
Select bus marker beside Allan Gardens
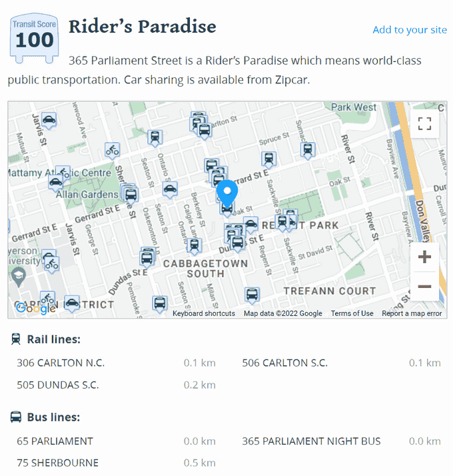131,195
